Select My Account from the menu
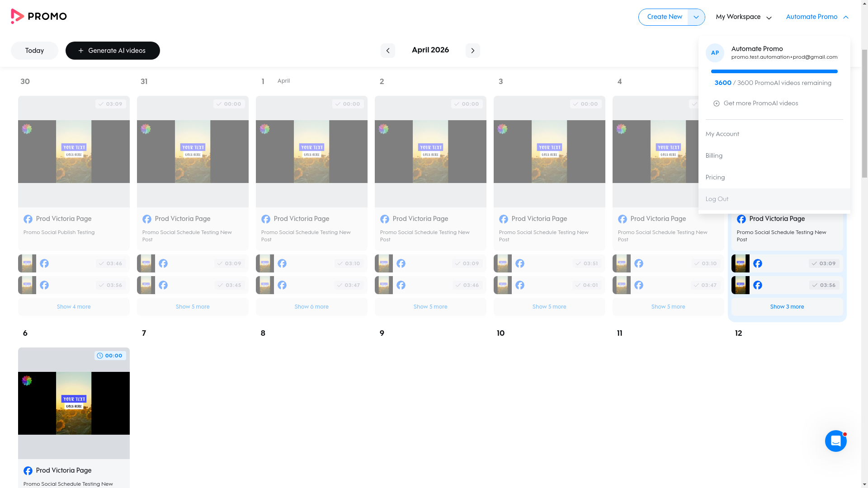Image resolution: width=868 pixels, height=488 pixels. coord(722,134)
